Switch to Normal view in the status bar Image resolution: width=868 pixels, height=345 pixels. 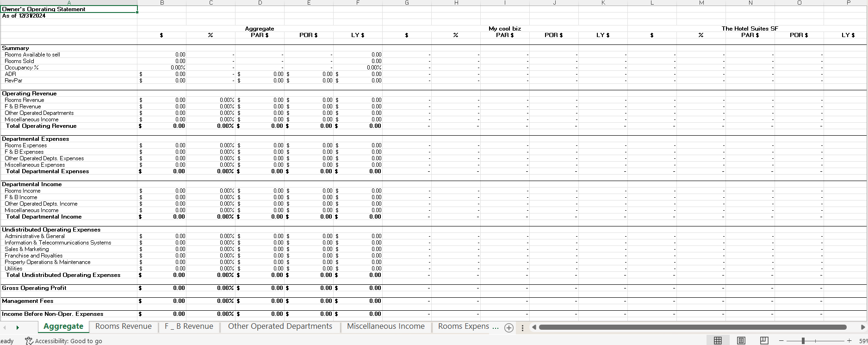718,341
